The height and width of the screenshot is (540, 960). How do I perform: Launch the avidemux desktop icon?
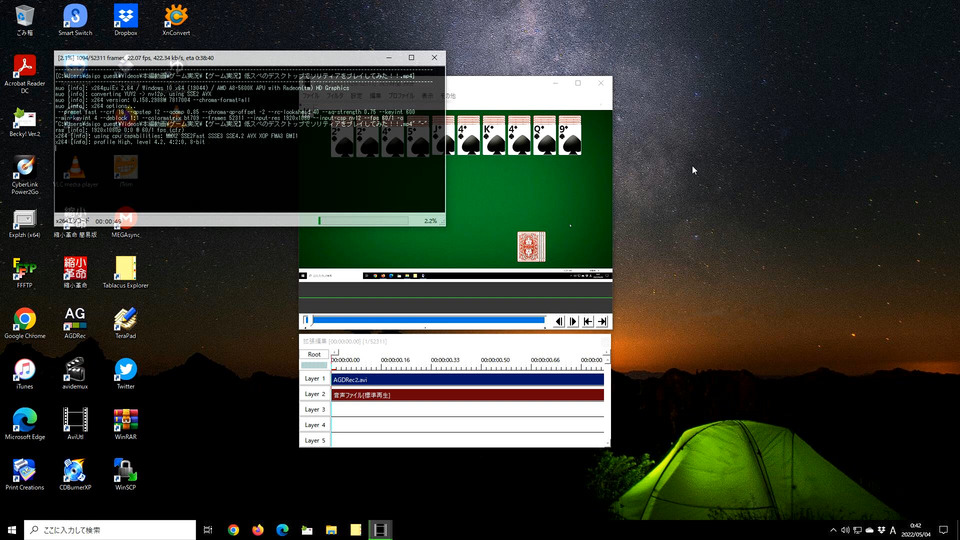(75, 369)
